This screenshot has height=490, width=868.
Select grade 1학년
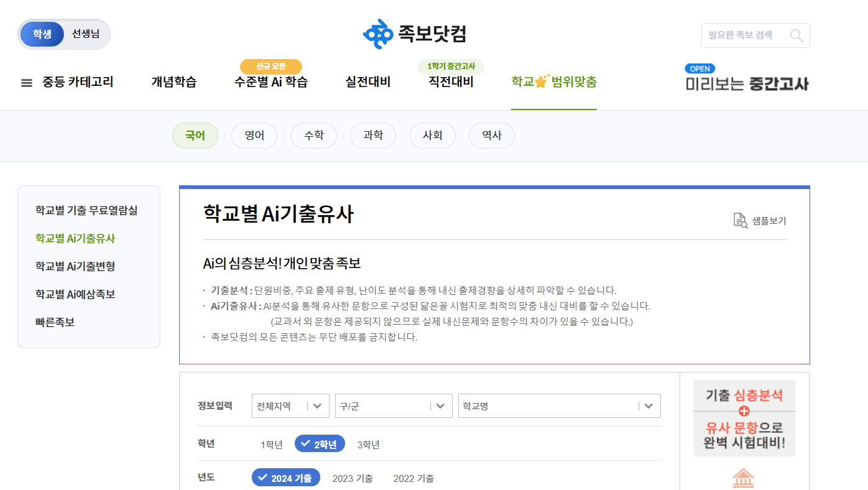tap(272, 445)
